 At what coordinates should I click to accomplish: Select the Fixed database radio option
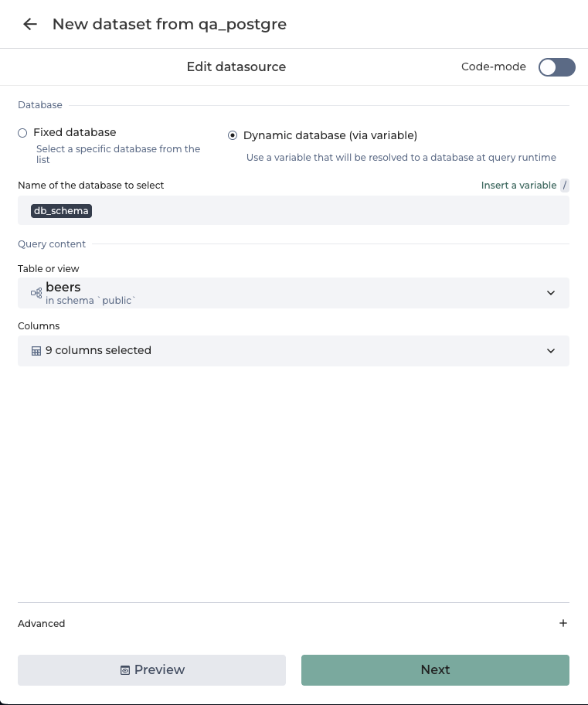[x=22, y=133]
